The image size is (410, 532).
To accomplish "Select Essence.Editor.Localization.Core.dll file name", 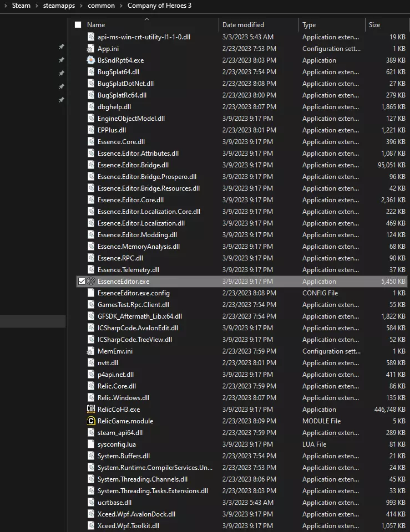I will pos(149,211).
